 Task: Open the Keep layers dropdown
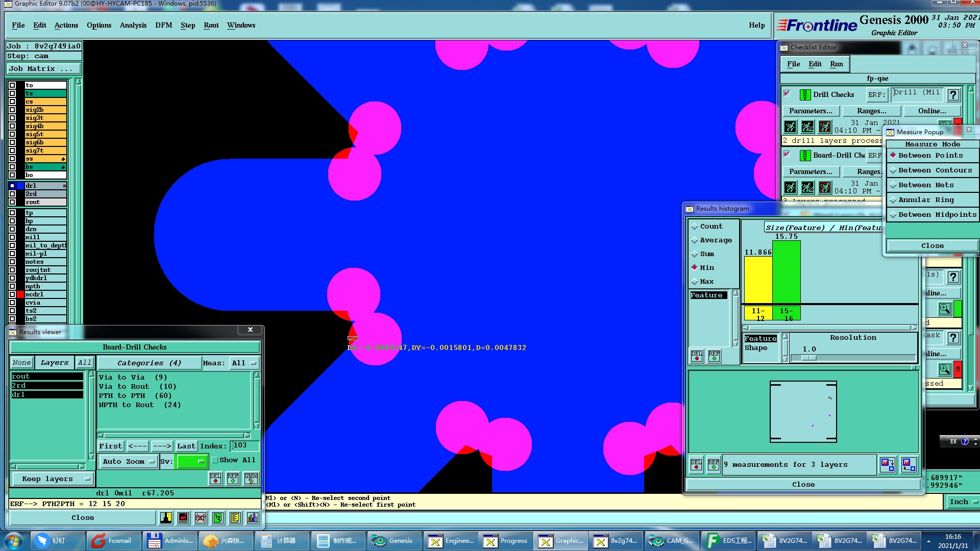pos(52,479)
